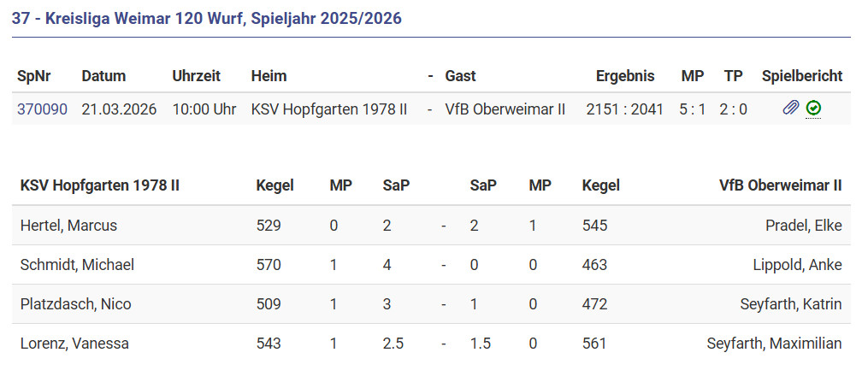Select player Hertel, Marcus
This screenshot has width=868, height=382.
coord(68,226)
